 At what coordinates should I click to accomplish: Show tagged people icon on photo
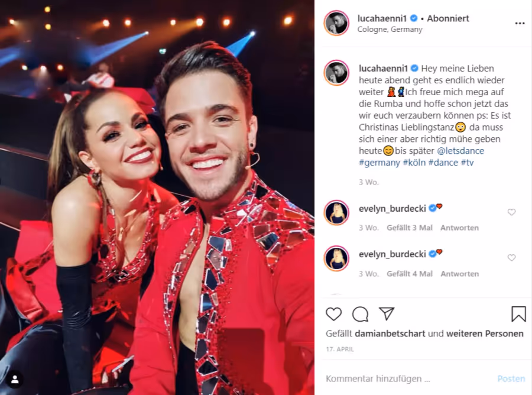15,380
